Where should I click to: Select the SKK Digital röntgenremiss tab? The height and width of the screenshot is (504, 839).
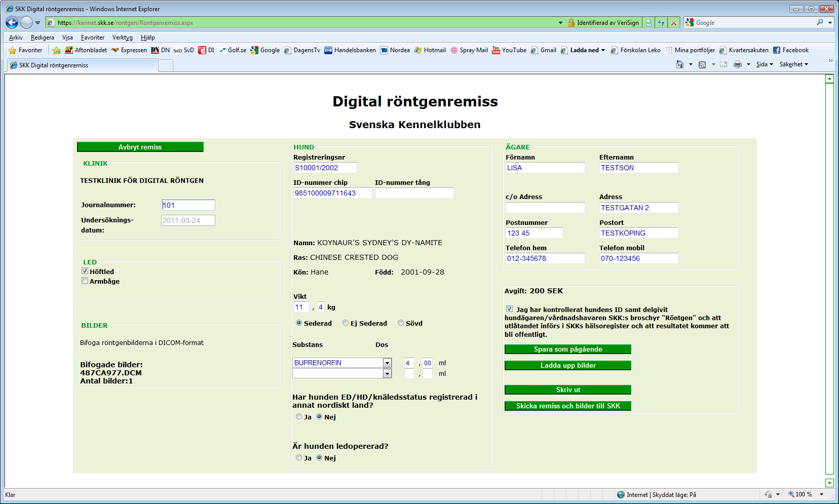(x=83, y=65)
